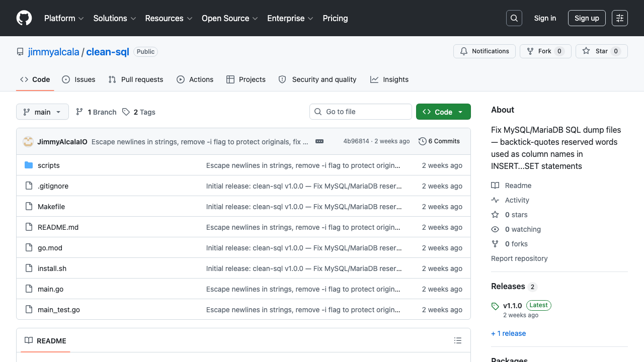Expand the green Code dropdown

point(443,112)
